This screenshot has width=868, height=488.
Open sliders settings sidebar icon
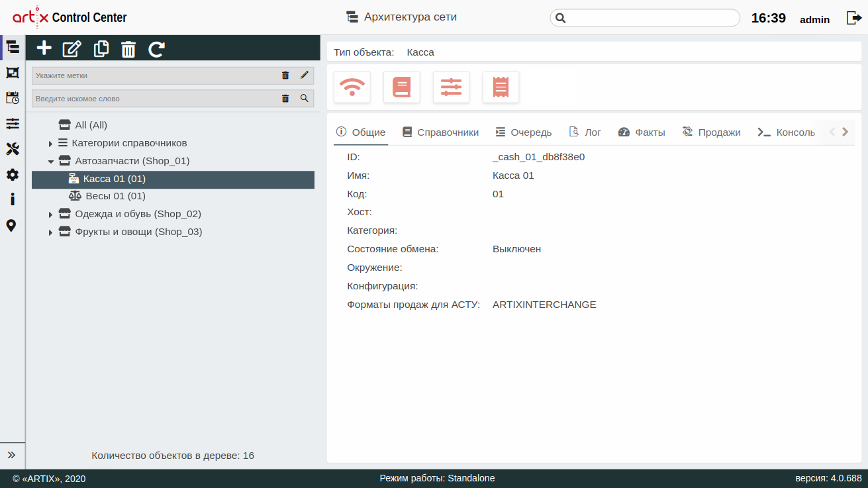[13, 124]
